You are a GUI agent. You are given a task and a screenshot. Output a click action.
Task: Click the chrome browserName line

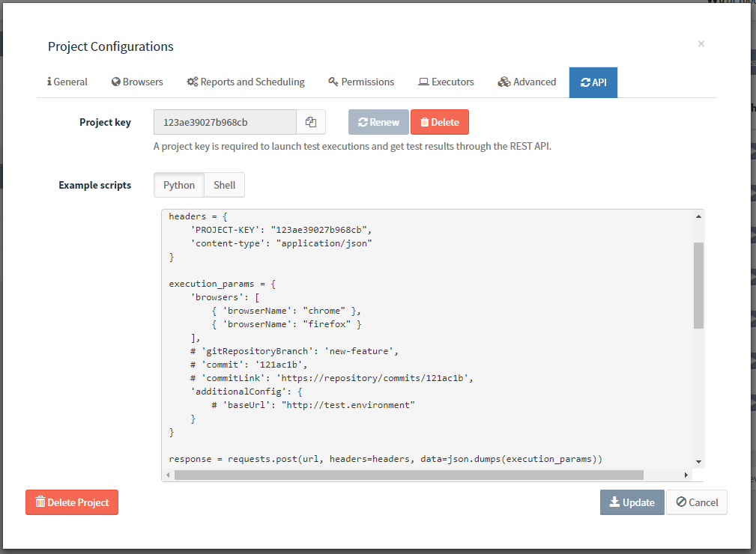point(286,311)
